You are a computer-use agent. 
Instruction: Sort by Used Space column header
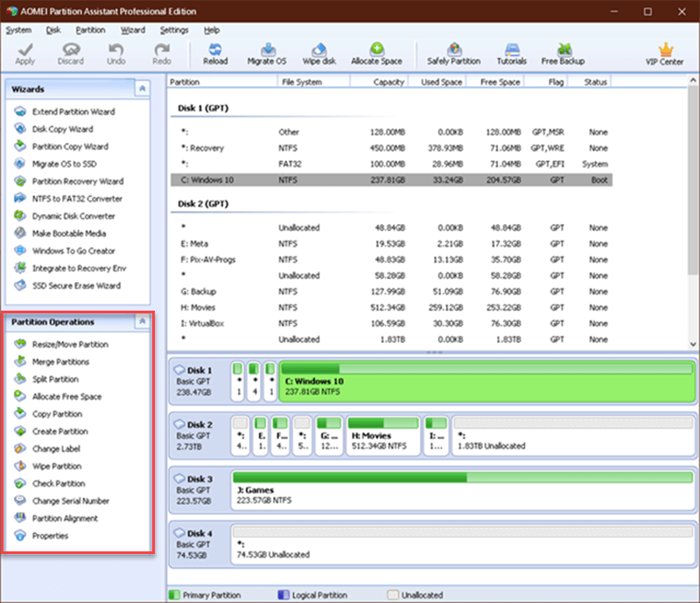click(437, 81)
